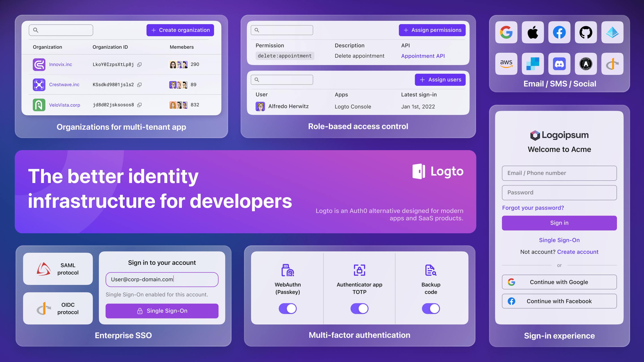
Task: Copy the Crestwave.inc organization ID
Action: coord(140,85)
